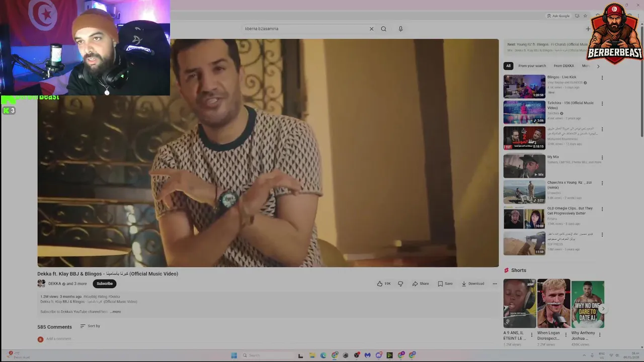Show next shorts with the arrow

pos(602,309)
